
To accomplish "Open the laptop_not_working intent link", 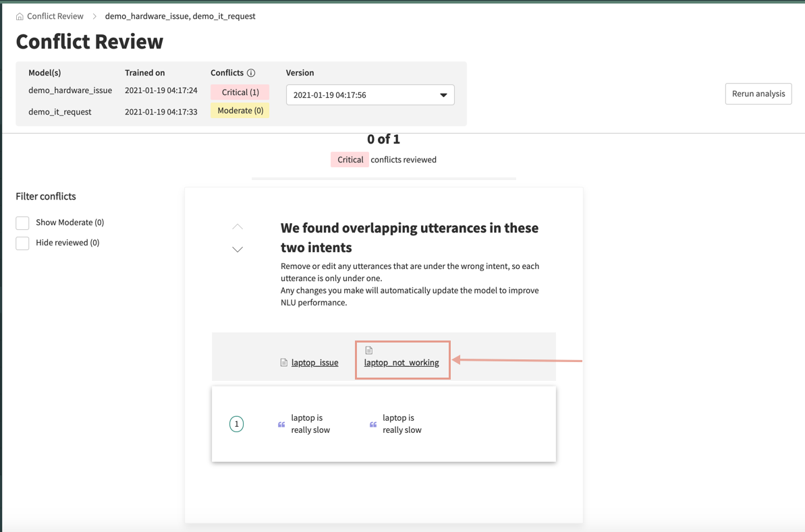I will pos(401,363).
